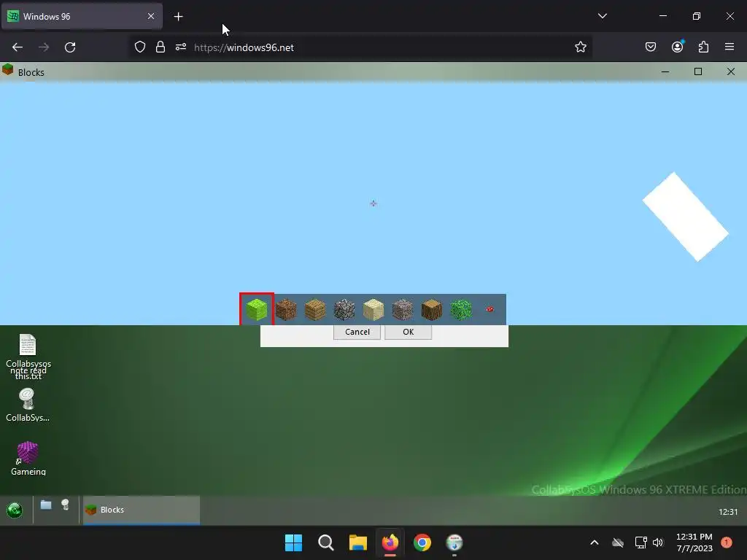Viewport: 747px width, 560px height.
Task: Open a new browser tab
Action: (178, 17)
